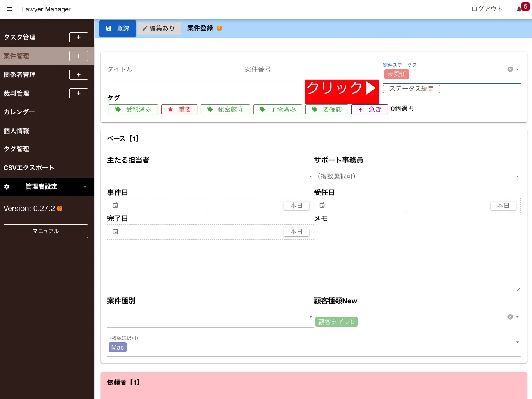This screenshot has width=532, height=399.
Task: Click the 案件番号 input field
Action: (314, 69)
